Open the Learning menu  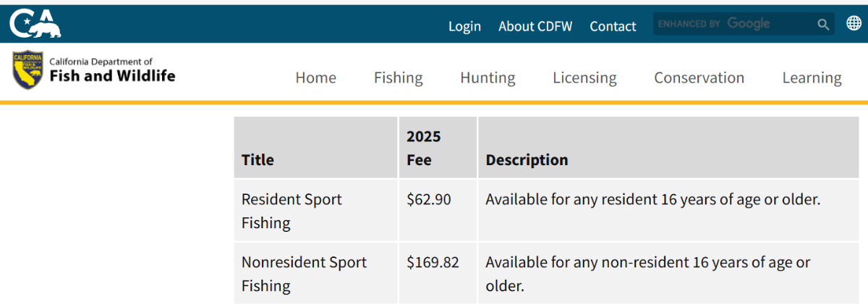click(x=812, y=78)
